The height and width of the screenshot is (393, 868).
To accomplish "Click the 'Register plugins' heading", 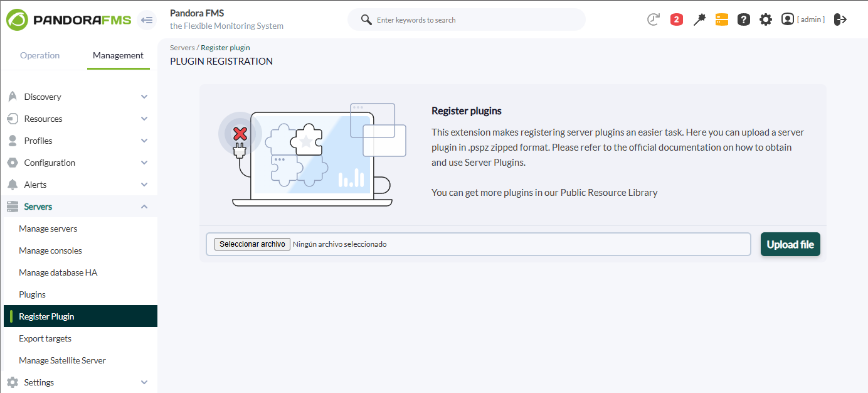I will [467, 110].
